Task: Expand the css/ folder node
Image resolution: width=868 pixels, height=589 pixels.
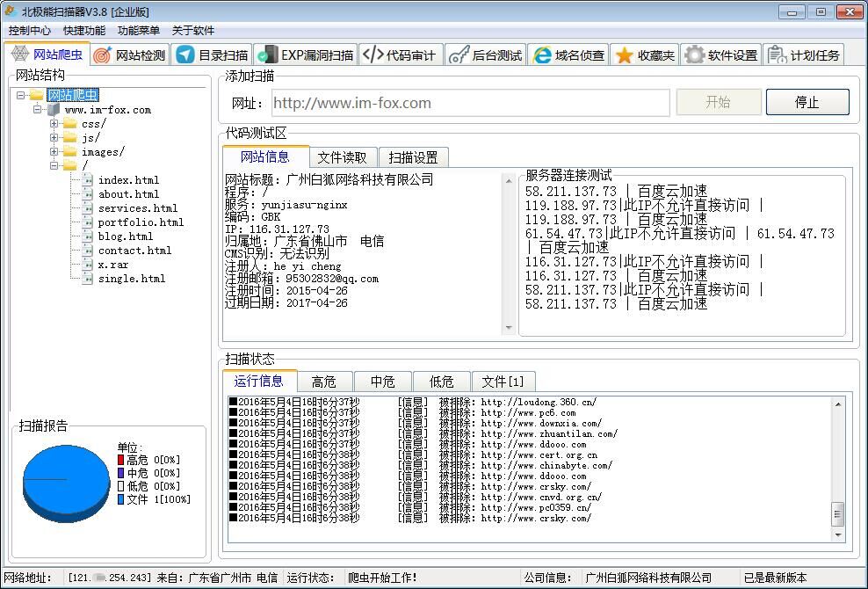Action: click(54, 124)
